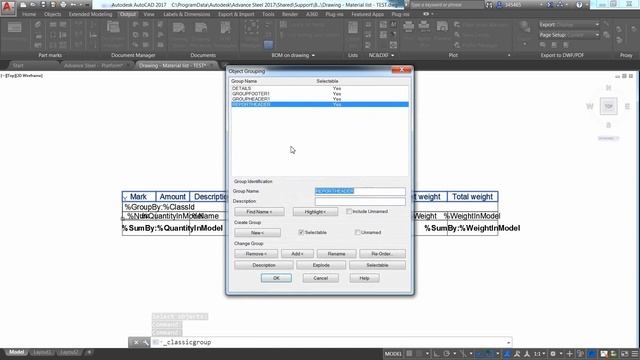Click the Open file icon in quick access toolbar
This screenshot has height=360, width=640.
[33, 5]
